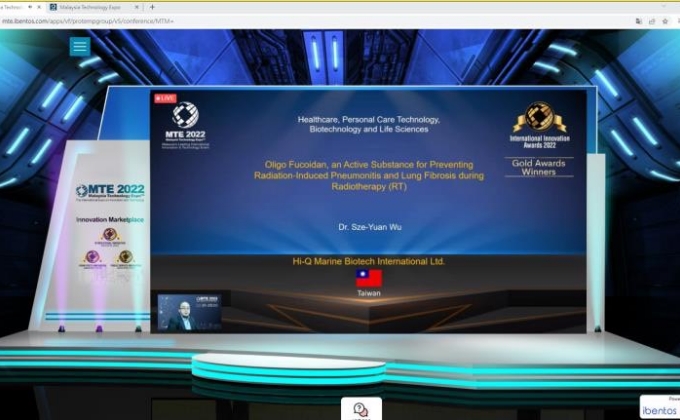The height and width of the screenshot is (420, 680).
Task: Close the Malaysia Technology Expo tab
Action: coord(137,7)
